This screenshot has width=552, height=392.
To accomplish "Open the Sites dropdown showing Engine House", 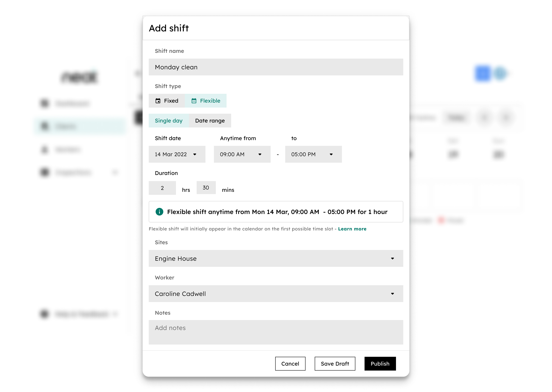I will coord(276,259).
